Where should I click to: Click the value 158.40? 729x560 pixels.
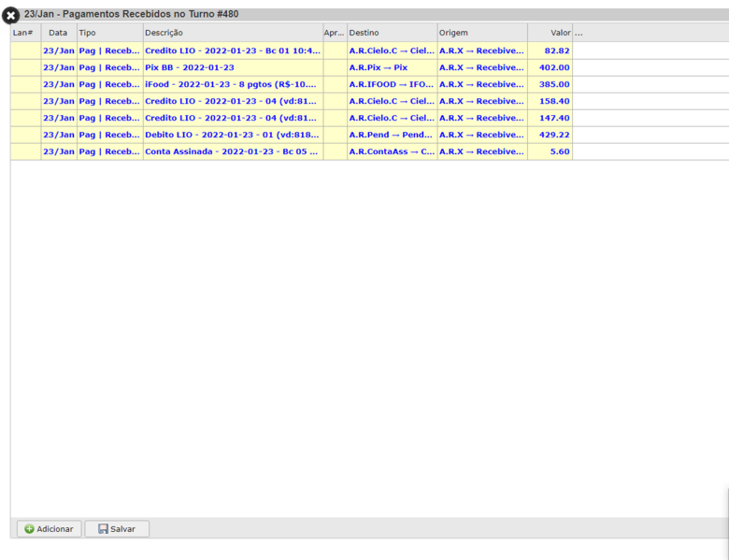point(550,101)
